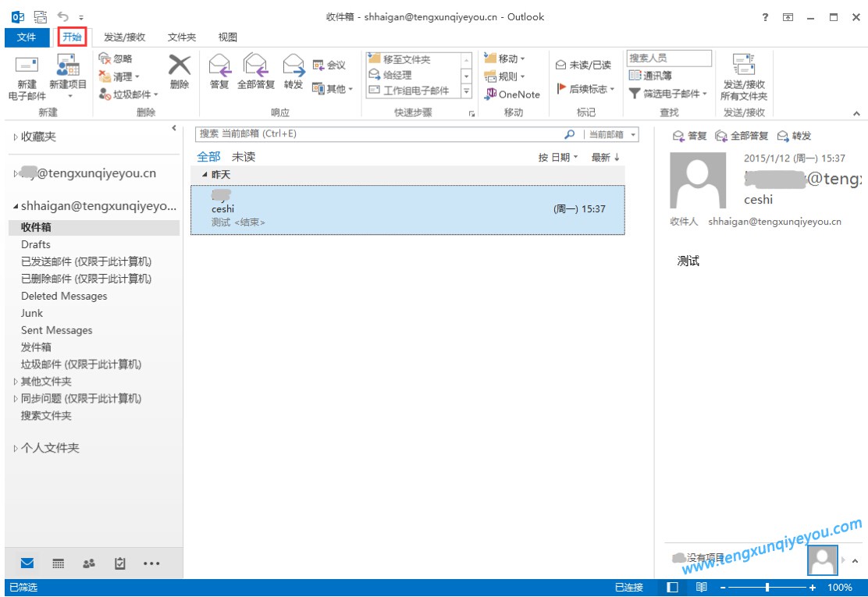Select the Inbox (收件箱) folder
This screenshot has height=597, width=868.
tap(94, 227)
